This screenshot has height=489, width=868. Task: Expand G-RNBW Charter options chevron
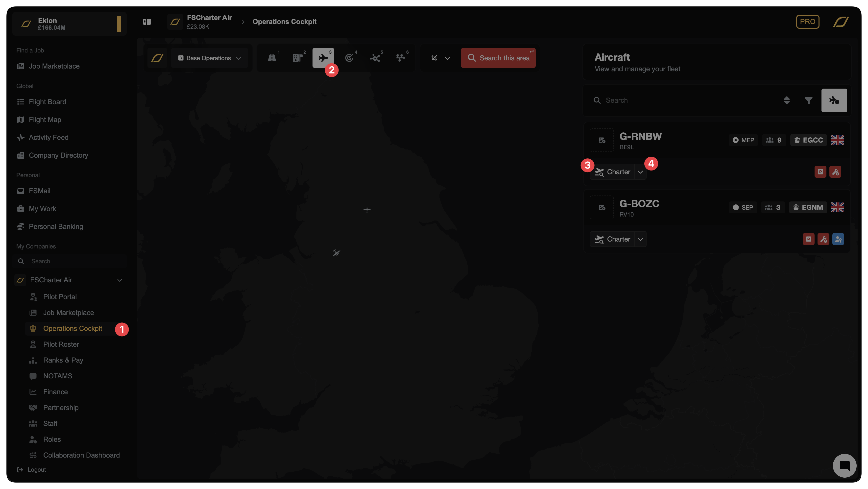tap(640, 172)
